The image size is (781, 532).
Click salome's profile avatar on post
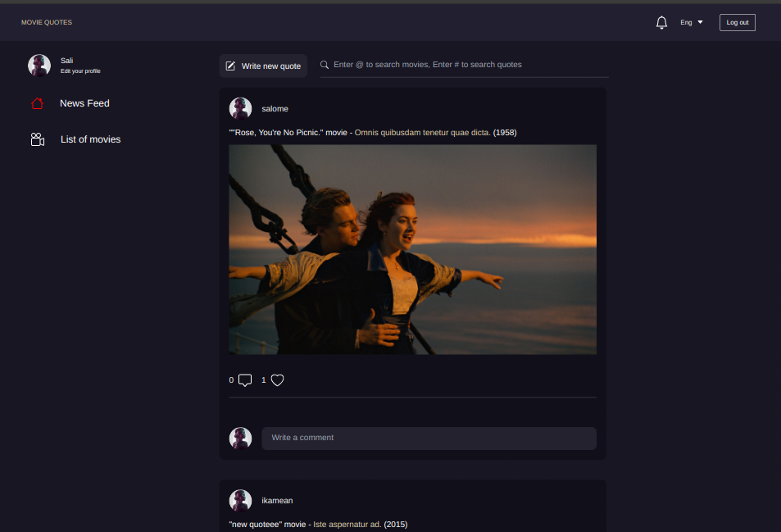pos(240,109)
